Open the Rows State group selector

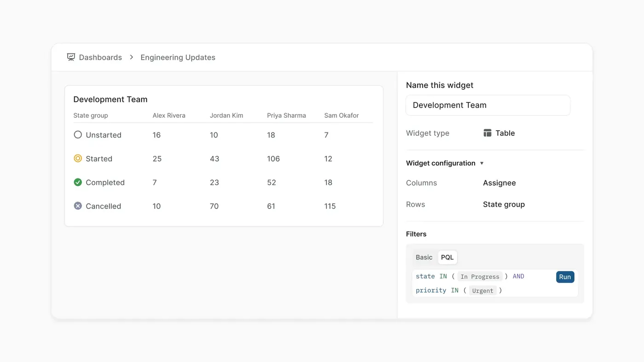504,204
